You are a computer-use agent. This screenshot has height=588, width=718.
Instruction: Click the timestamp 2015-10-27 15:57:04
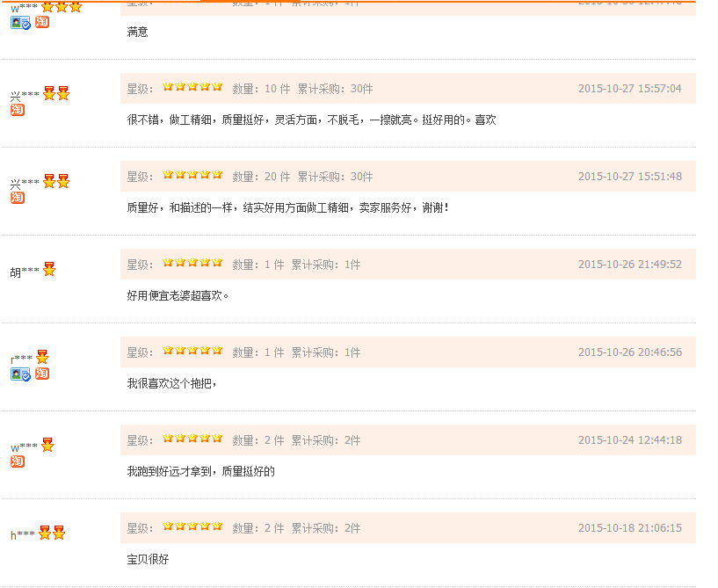point(629,89)
